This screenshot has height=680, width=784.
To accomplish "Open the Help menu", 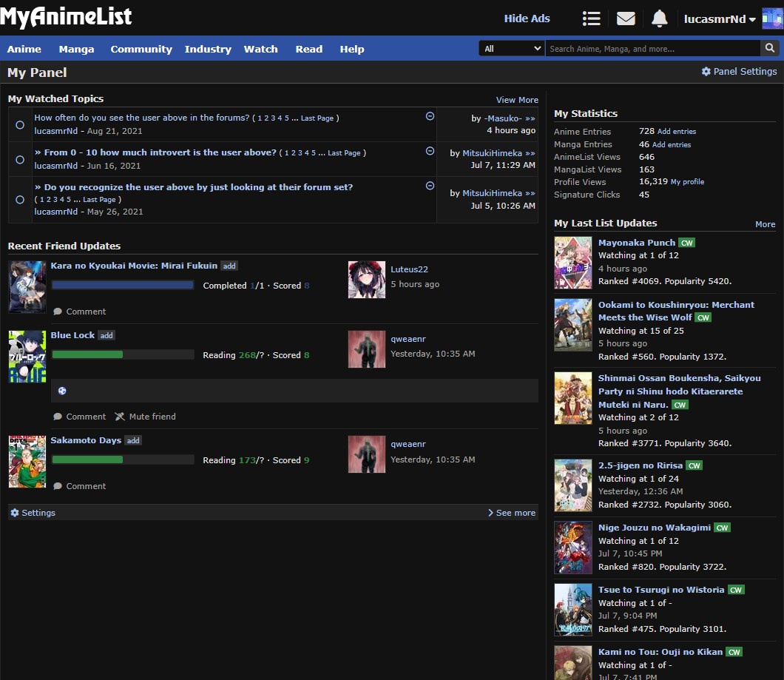I will pos(351,49).
